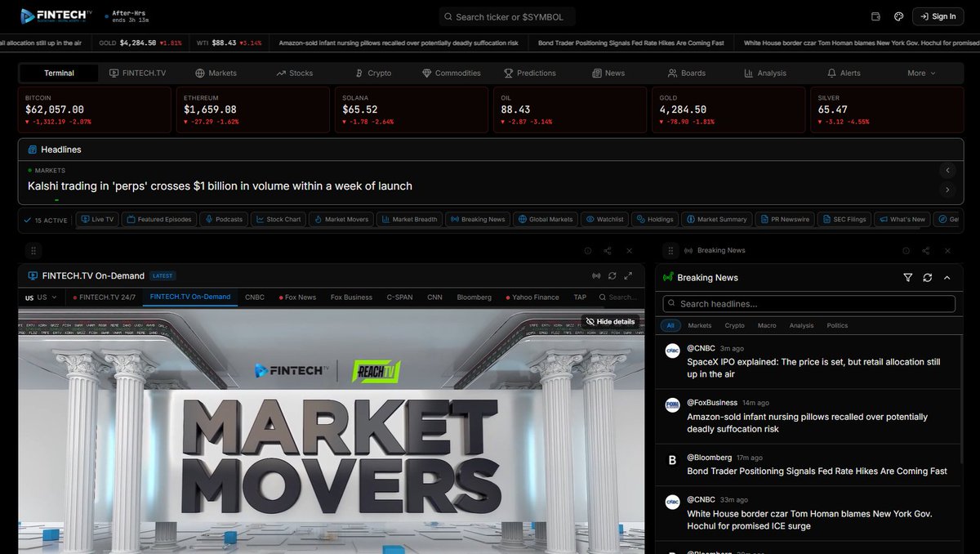
Task: Hide video details overlay
Action: tap(610, 322)
